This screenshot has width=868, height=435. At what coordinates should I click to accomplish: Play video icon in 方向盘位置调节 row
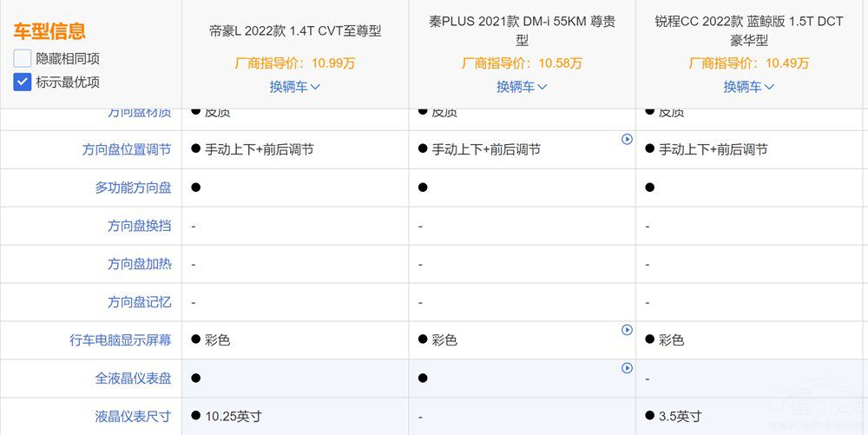coord(627,139)
